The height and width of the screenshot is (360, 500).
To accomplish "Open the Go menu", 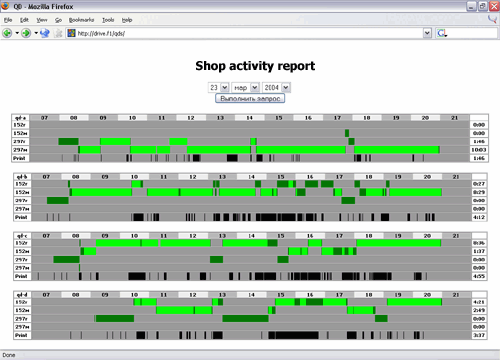I will pyautogui.click(x=58, y=20).
